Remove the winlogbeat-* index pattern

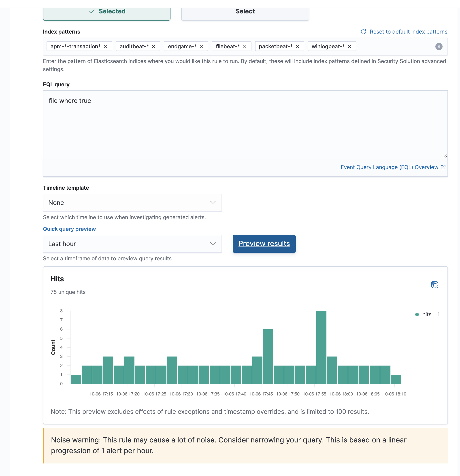(x=349, y=46)
